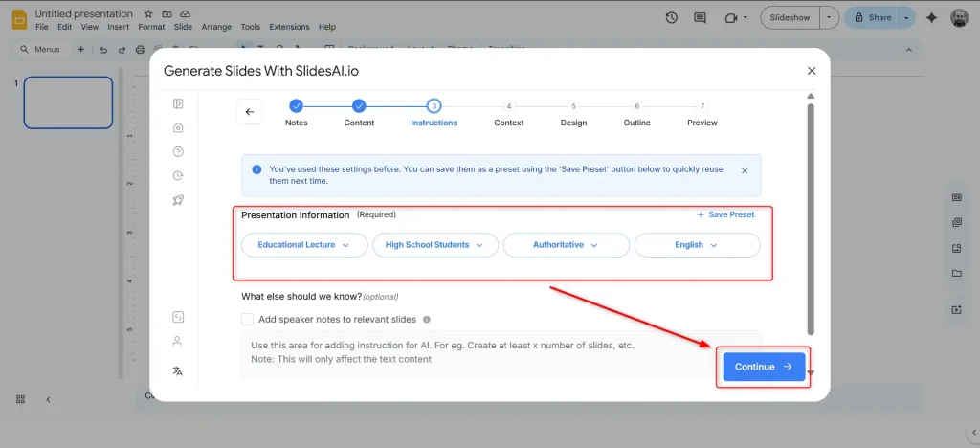Expand the meet camera dropdown arrow
This screenshot has width=980, height=448.
pos(745,18)
